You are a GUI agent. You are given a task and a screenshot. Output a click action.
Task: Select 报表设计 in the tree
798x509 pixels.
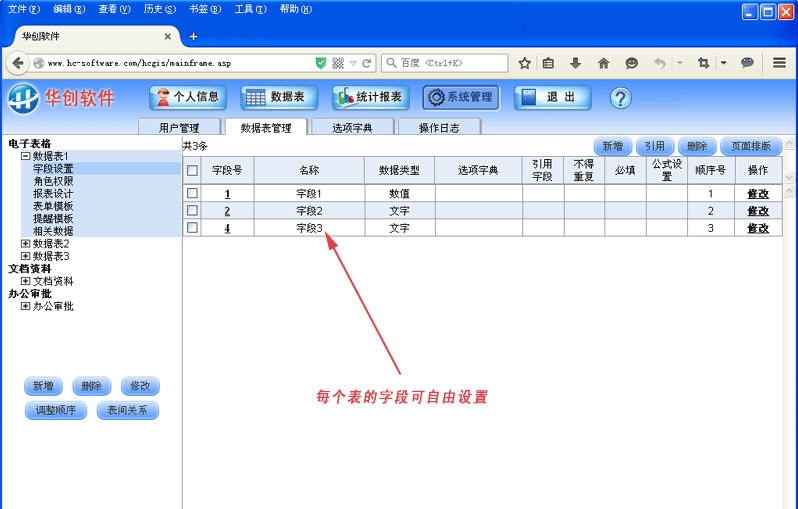[x=53, y=193]
